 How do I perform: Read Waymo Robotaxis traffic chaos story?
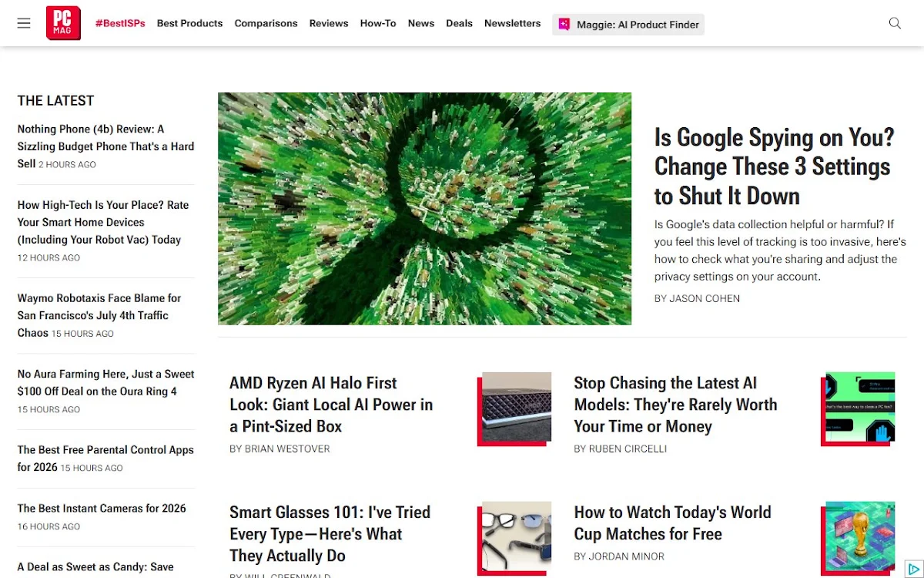pyautogui.click(x=99, y=315)
